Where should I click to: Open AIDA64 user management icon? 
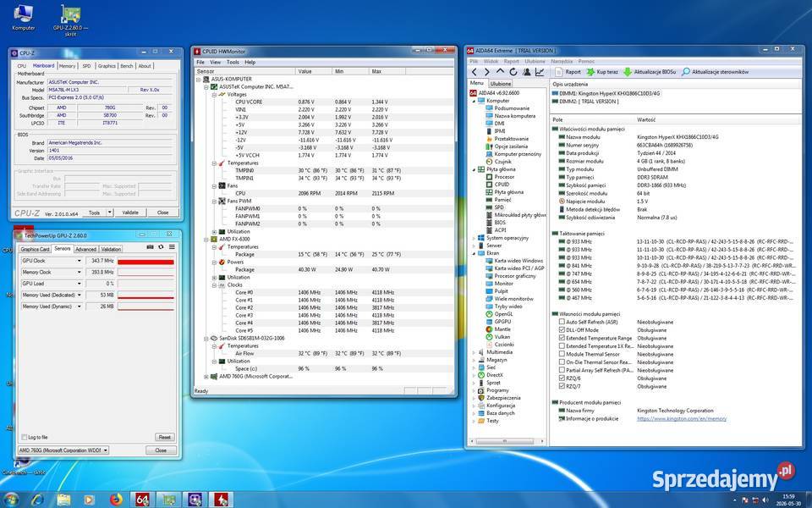pos(527,72)
